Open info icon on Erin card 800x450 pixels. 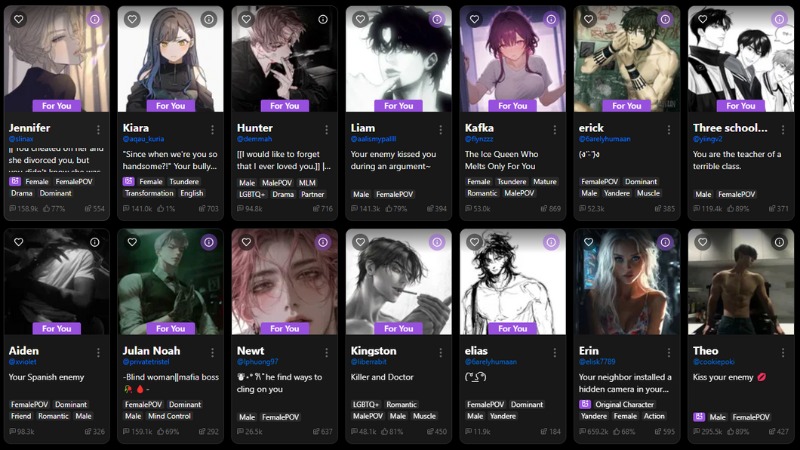tap(665, 242)
